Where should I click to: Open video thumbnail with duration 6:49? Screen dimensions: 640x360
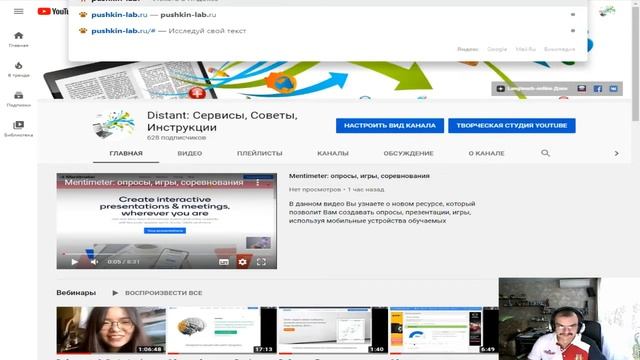pos(444,330)
